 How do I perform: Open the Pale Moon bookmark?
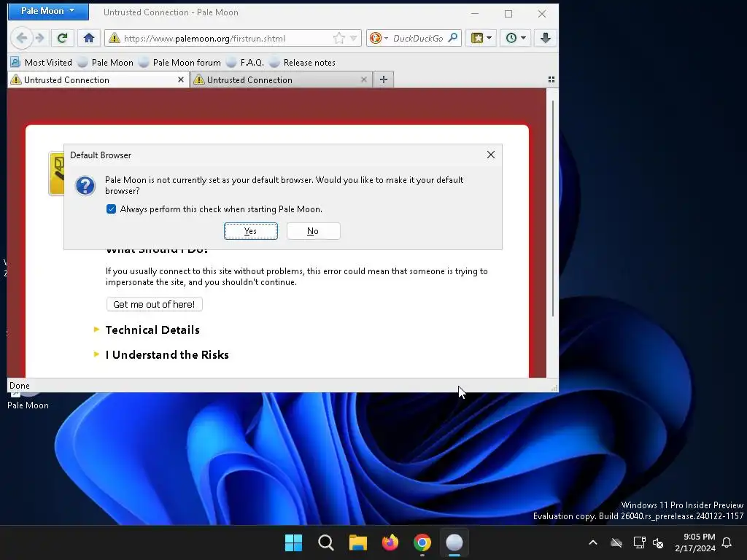[106, 63]
